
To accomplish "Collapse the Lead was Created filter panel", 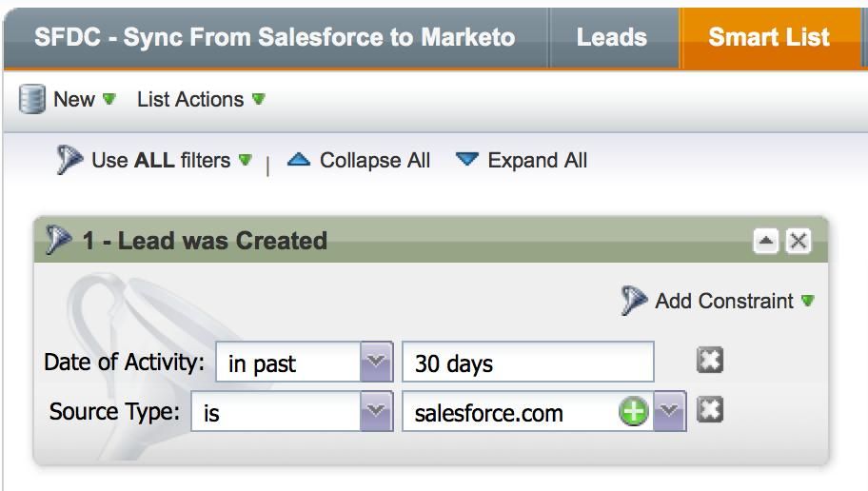I will pyautogui.click(x=766, y=242).
